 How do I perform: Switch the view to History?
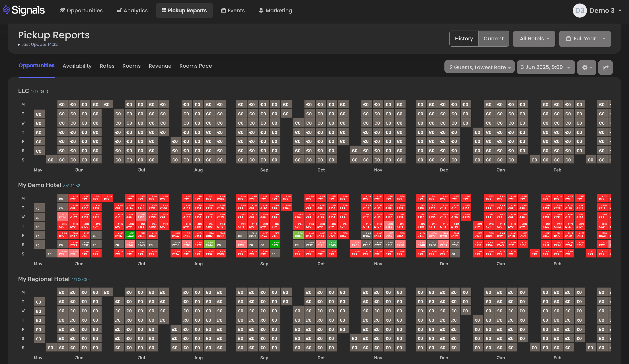[464, 39]
